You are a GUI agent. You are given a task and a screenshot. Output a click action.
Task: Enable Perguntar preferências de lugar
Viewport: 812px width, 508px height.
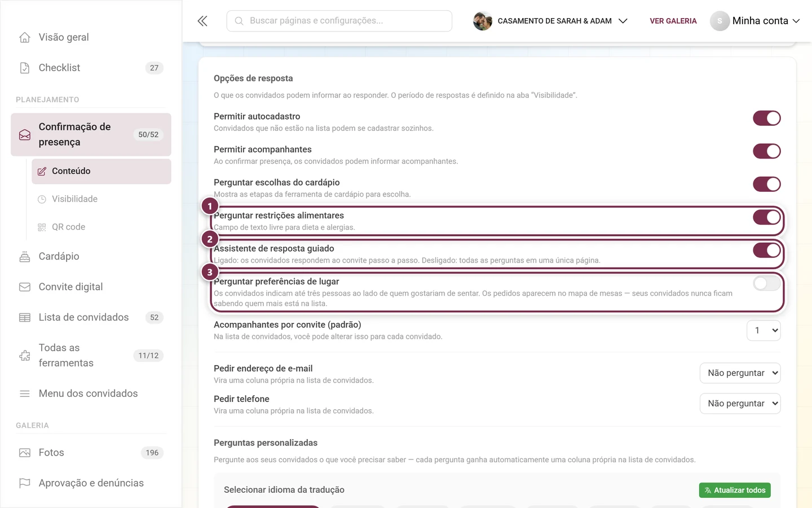pos(767,283)
